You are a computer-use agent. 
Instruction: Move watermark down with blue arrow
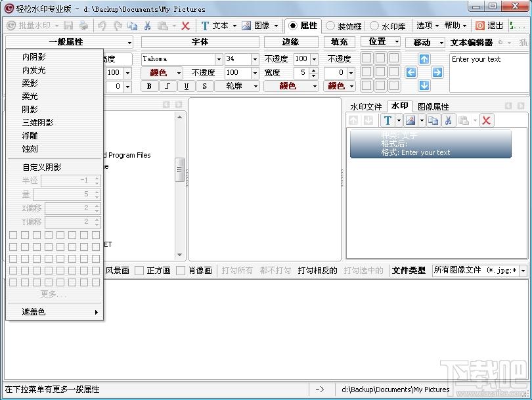click(x=424, y=85)
